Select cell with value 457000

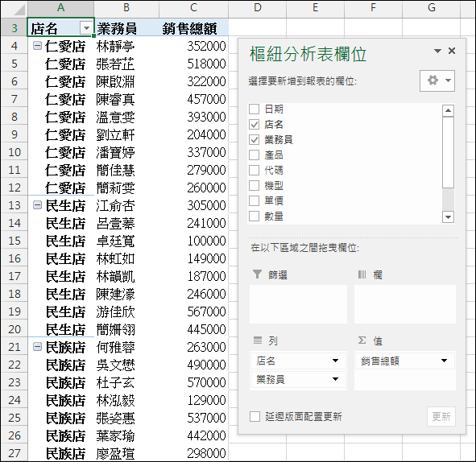(193, 99)
